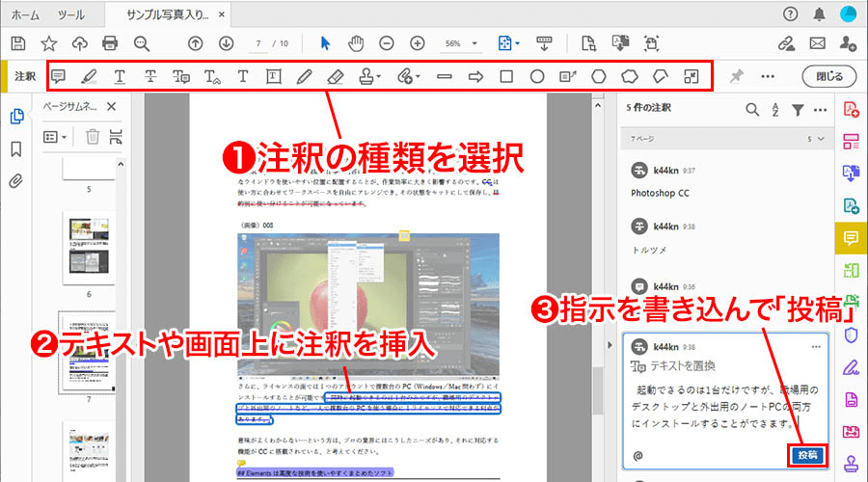Upload file via the cloud icon
The image size is (868, 482).
80,43
